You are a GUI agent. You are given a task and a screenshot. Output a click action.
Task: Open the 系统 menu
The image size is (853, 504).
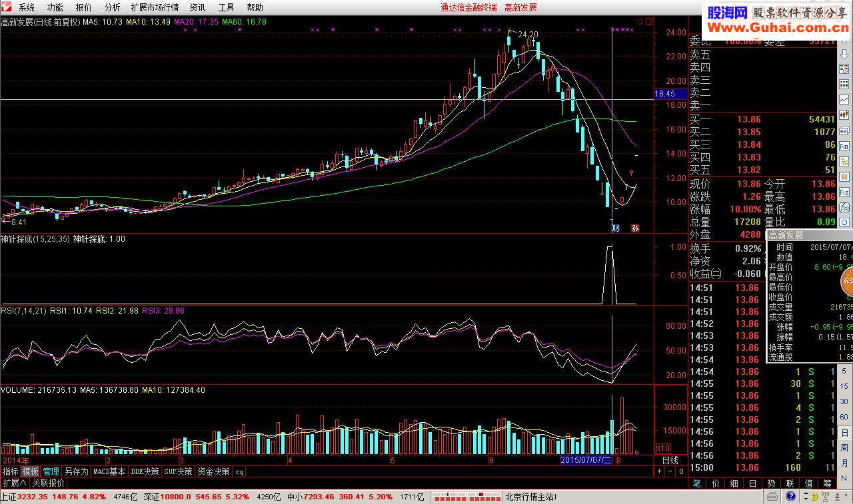27,7
